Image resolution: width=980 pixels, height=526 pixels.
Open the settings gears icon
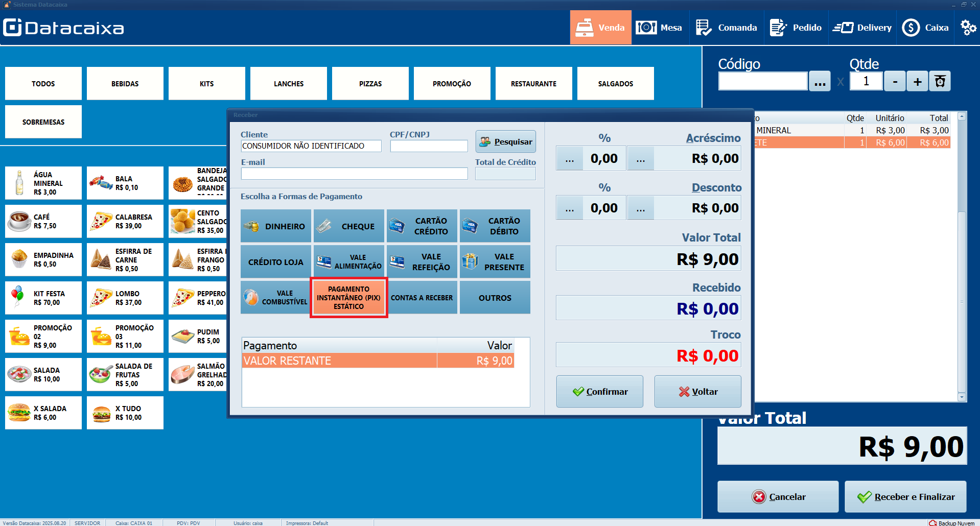(x=968, y=28)
